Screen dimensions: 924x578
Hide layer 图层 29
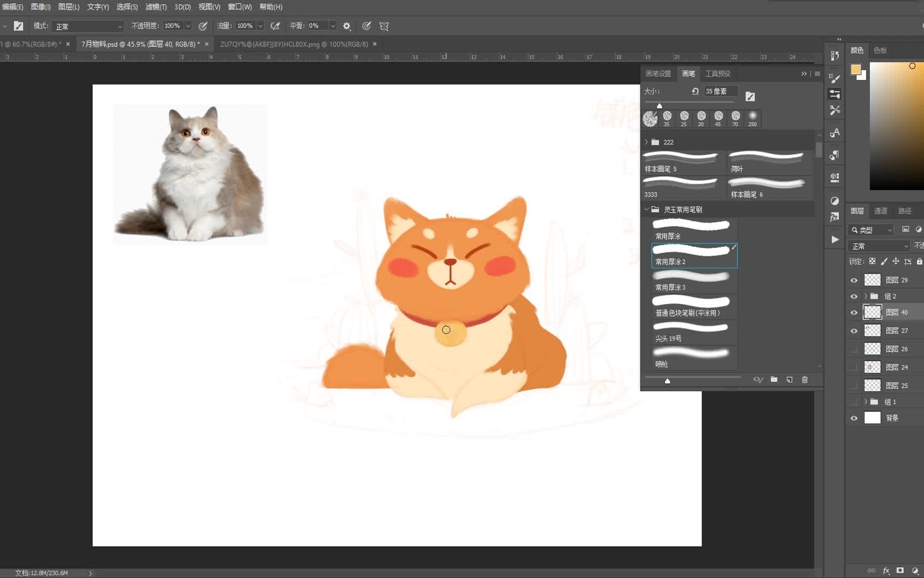854,280
